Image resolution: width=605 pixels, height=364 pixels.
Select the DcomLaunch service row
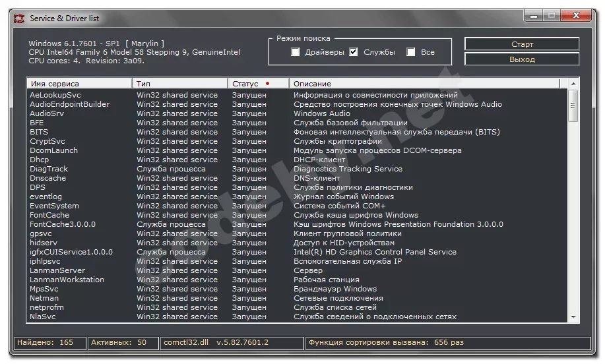pos(297,150)
